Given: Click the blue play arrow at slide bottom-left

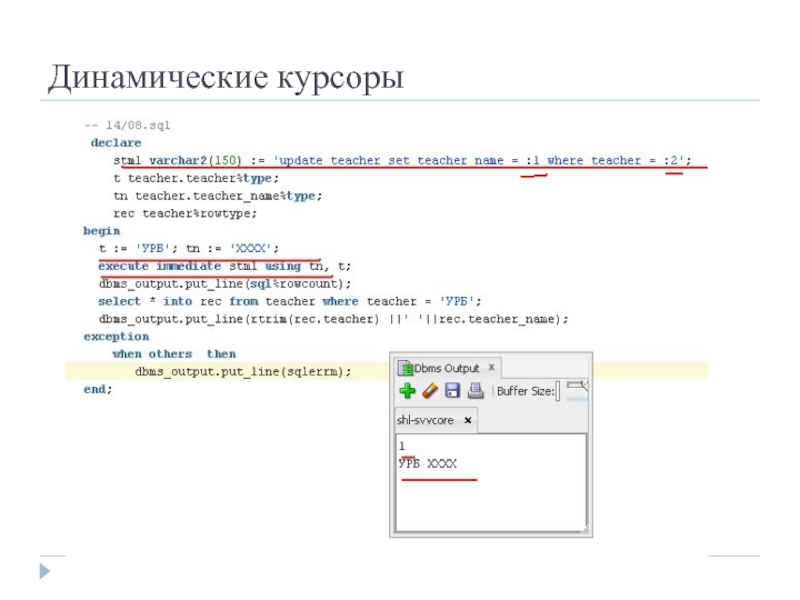Looking at the screenshot, I should pos(45,571).
